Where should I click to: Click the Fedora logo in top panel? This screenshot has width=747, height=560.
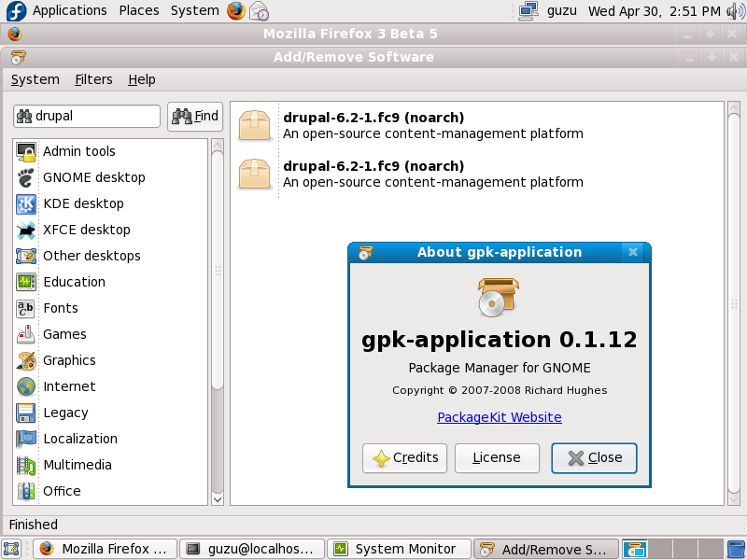tap(16, 11)
